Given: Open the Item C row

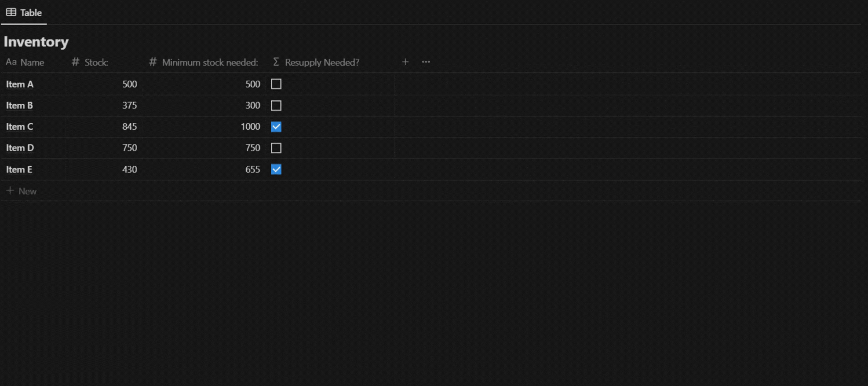Looking at the screenshot, I should pyautogui.click(x=20, y=127).
